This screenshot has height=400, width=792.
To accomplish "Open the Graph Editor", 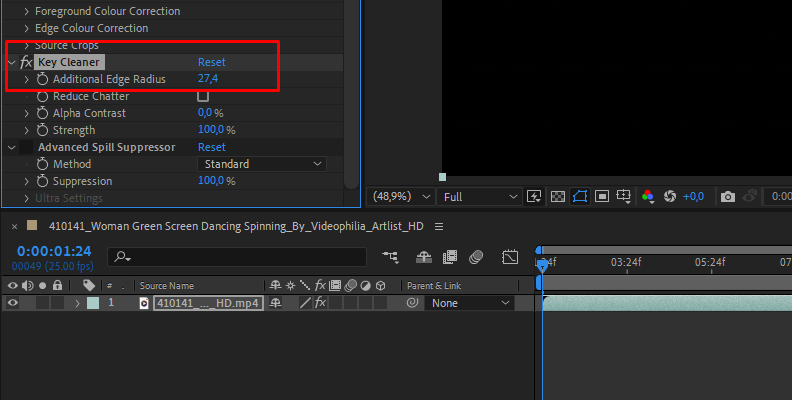I will (x=510, y=257).
